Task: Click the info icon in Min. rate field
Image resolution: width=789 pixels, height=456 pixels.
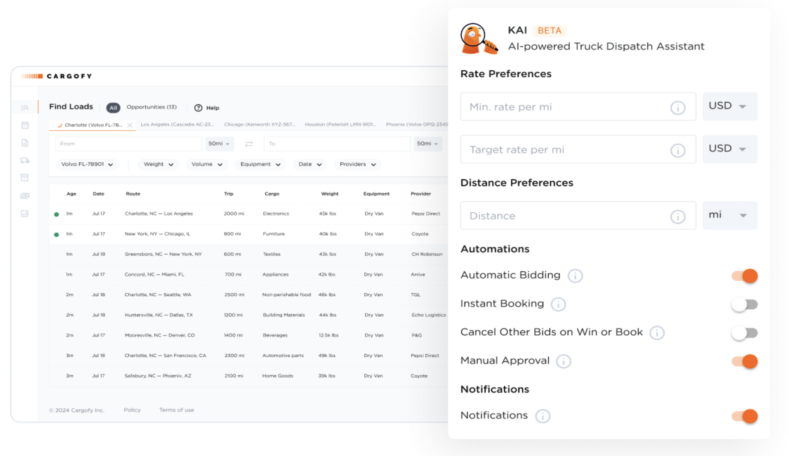Action: [x=677, y=107]
